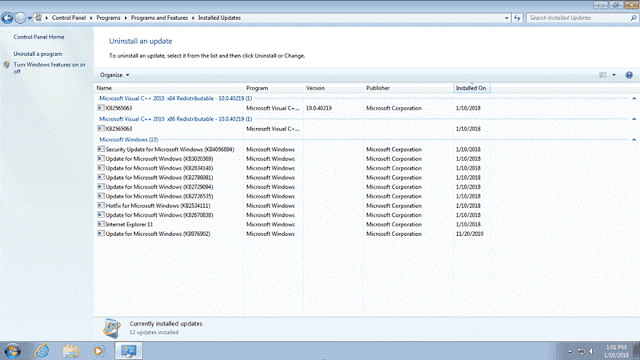
Task: Open Control Panel Home link
Action: click(39, 37)
